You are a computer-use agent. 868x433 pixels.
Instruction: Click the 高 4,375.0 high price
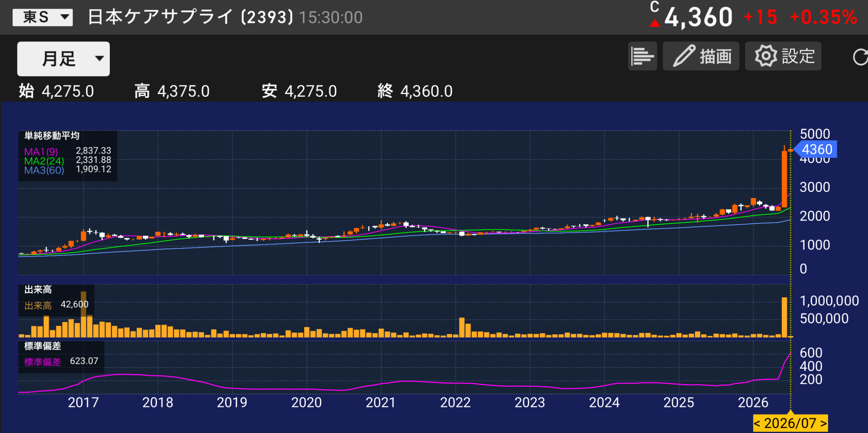tap(172, 91)
